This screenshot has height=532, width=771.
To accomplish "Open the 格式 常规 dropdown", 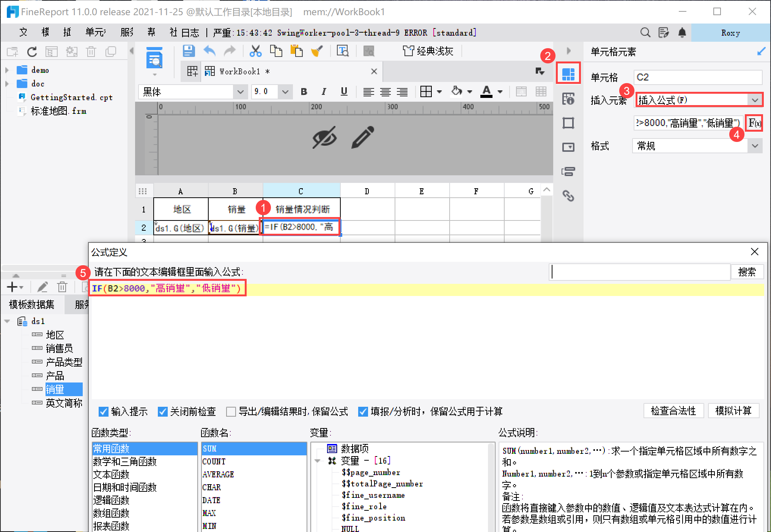I will coord(755,146).
